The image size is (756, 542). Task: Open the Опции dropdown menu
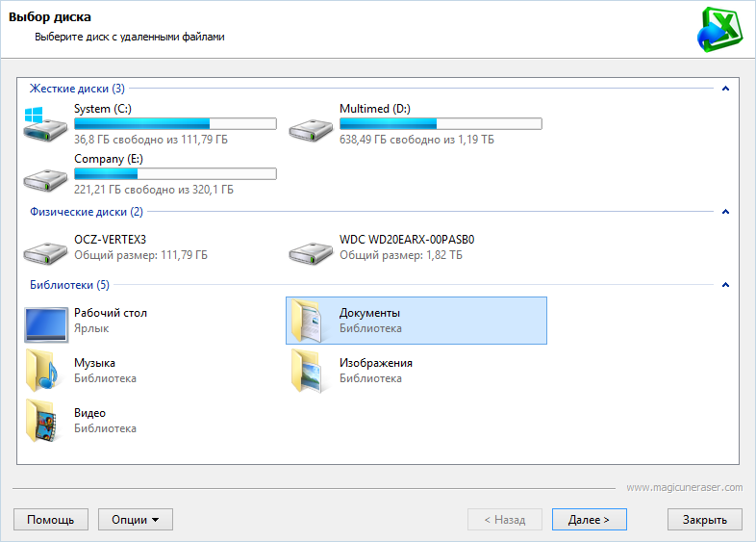[135, 520]
